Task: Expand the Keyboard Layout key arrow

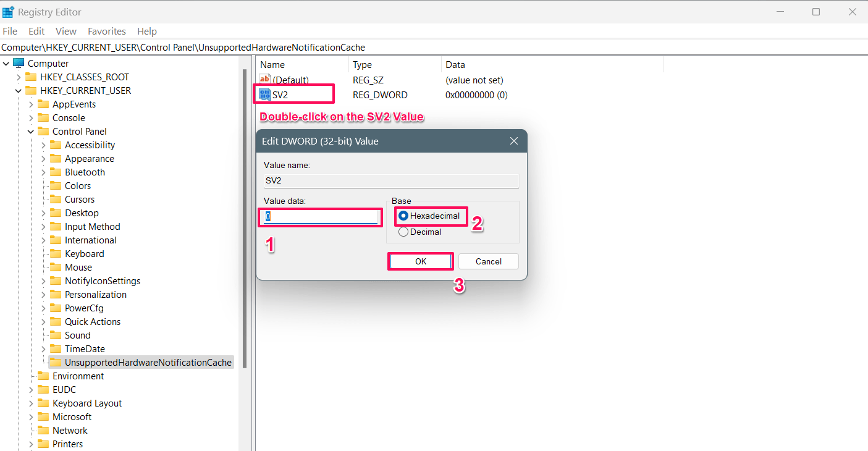Action: click(31, 403)
